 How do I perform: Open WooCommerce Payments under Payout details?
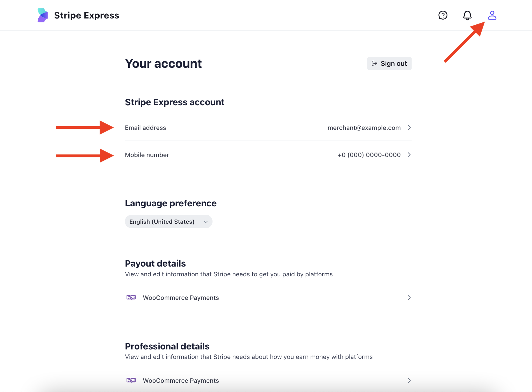click(181, 298)
